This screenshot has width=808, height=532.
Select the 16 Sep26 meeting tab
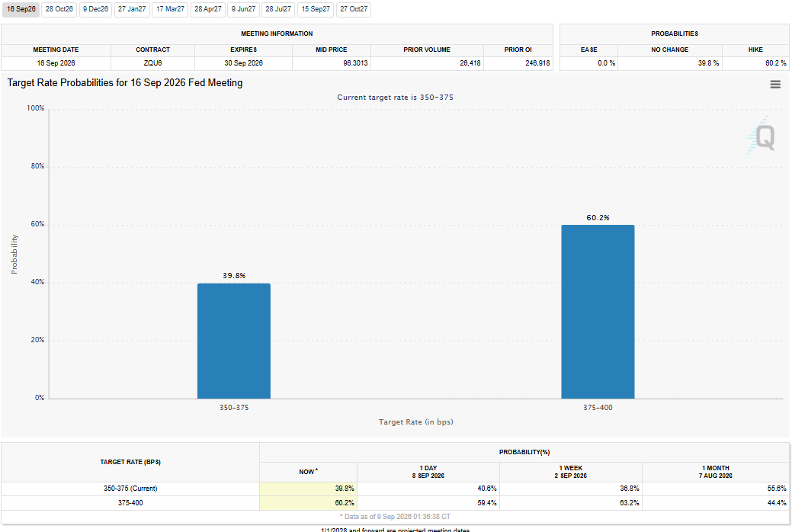point(21,9)
